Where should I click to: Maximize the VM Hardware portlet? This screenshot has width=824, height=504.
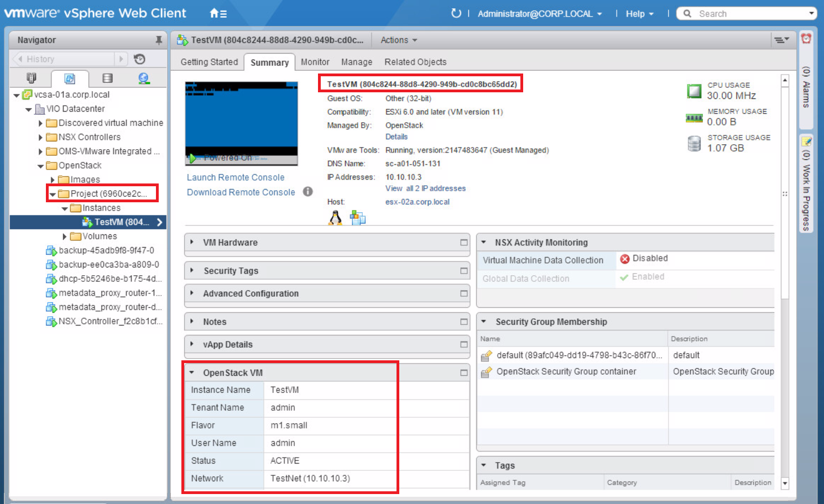[x=464, y=242]
